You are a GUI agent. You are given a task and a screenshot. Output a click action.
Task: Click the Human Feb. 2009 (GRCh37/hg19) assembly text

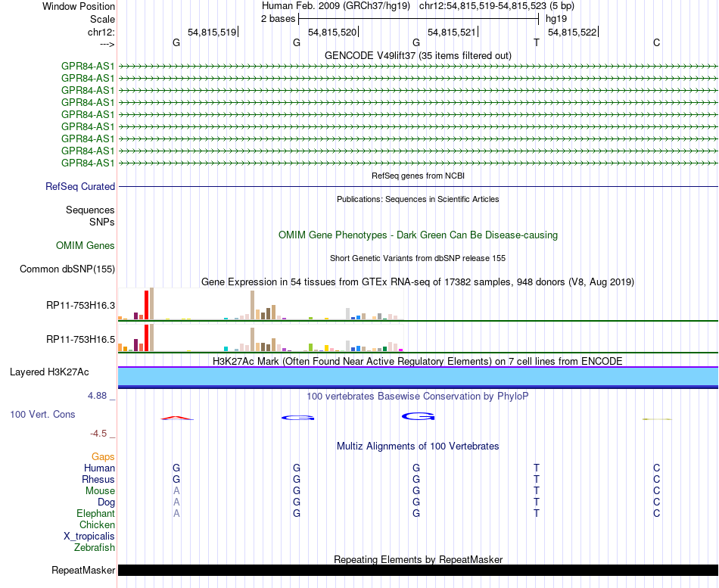335,6
